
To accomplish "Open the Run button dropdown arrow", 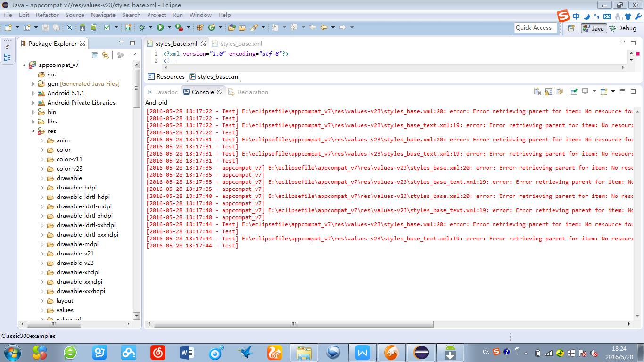I will [x=169, y=27].
